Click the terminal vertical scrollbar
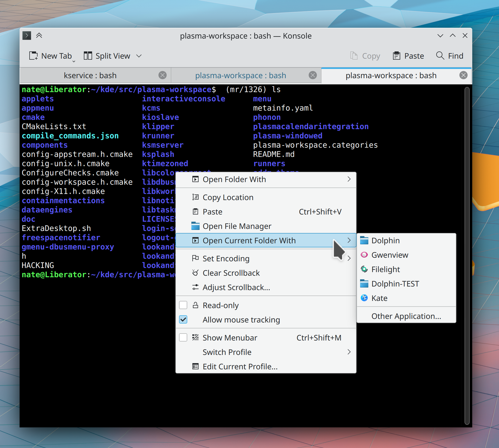 click(x=467, y=256)
